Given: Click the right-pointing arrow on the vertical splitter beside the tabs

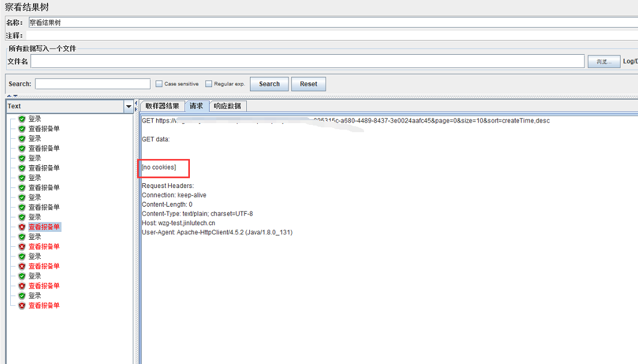Looking at the screenshot, I should point(136,109).
